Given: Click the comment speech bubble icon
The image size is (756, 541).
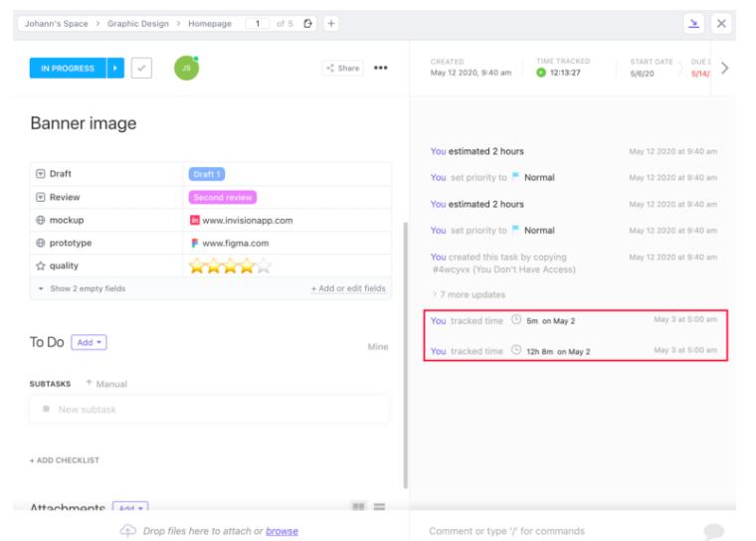Looking at the screenshot, I should coord(713,531).
